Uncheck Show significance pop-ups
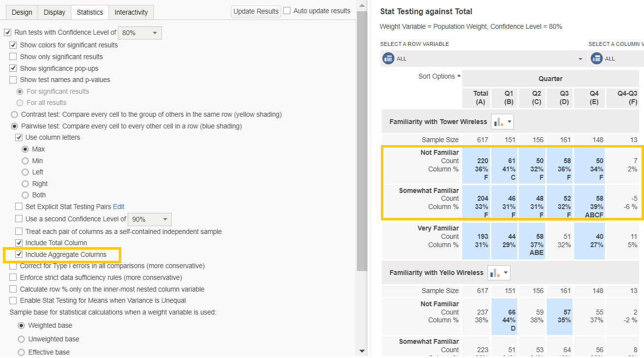644x358 pixels. [13, 68]
